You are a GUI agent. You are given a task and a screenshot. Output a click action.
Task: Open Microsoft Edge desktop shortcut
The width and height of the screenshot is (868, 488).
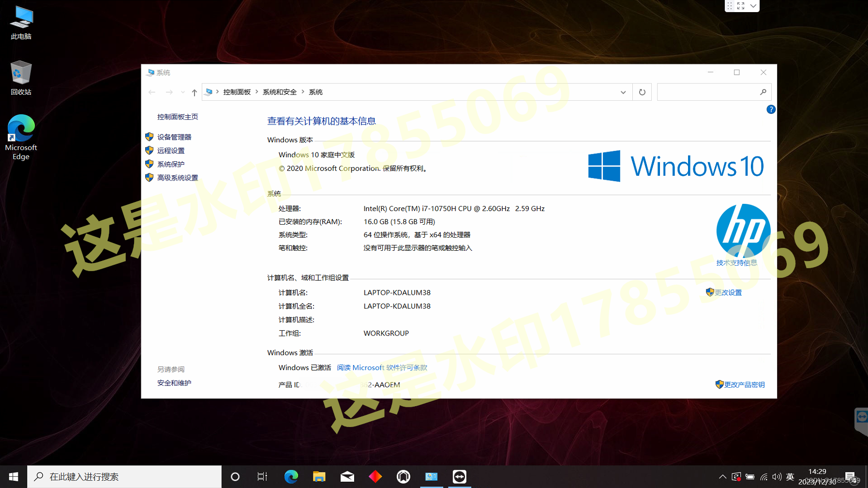21,137
